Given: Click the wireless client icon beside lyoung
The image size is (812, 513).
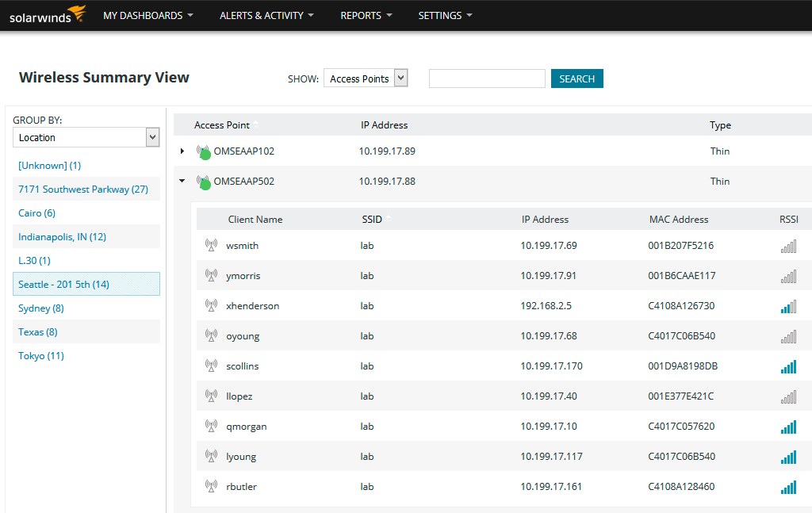Looking at the screenshot, I should [211, 456].
